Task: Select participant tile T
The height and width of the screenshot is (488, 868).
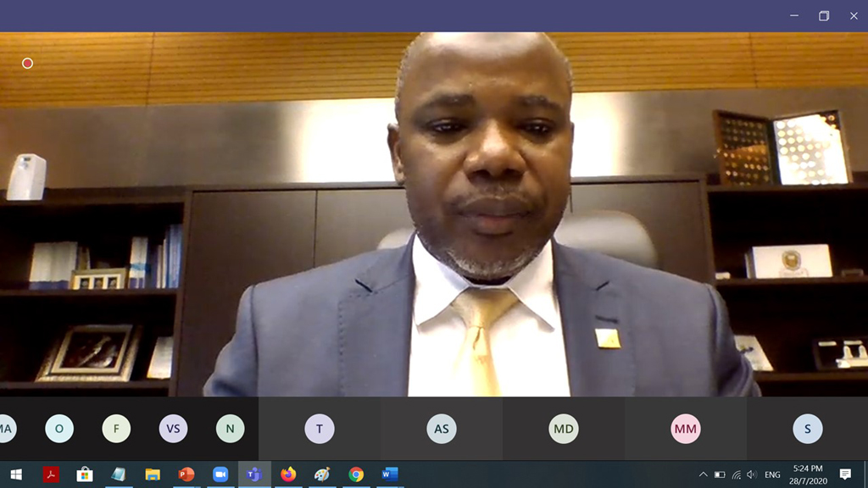Action: coord(320,428)
